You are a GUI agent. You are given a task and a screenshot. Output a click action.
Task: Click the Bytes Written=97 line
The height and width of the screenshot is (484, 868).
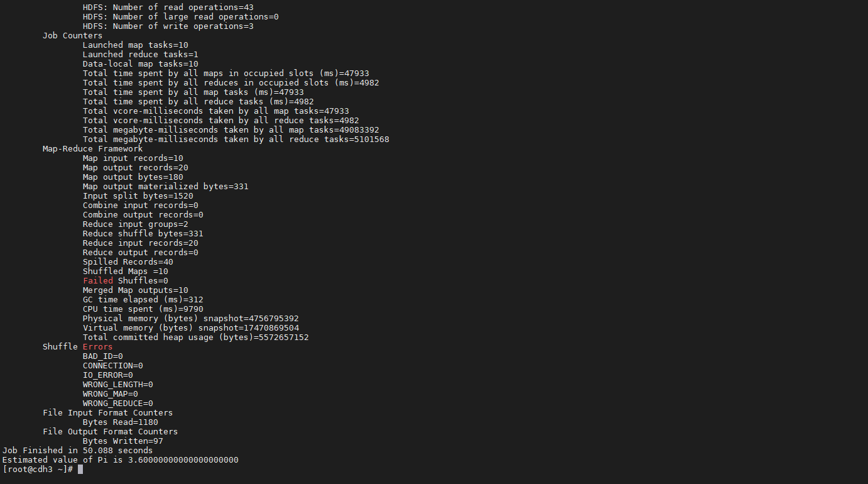(123, 441)
